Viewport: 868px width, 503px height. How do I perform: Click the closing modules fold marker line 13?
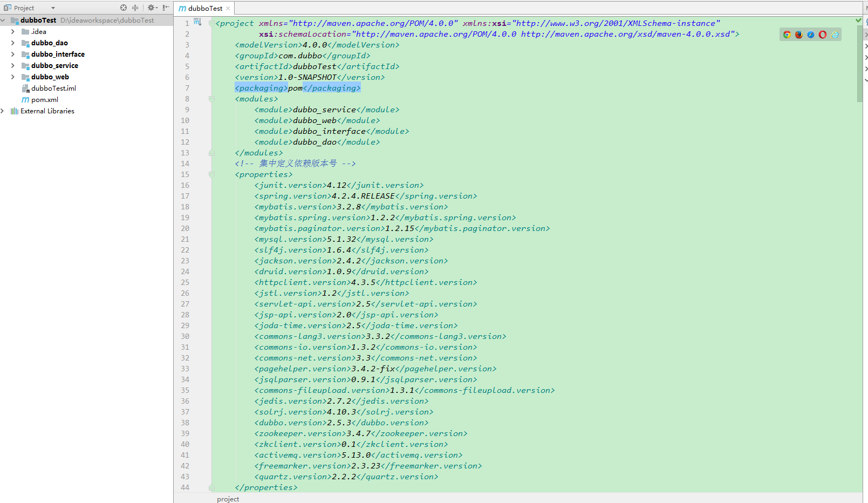click(x=211, y=153)
